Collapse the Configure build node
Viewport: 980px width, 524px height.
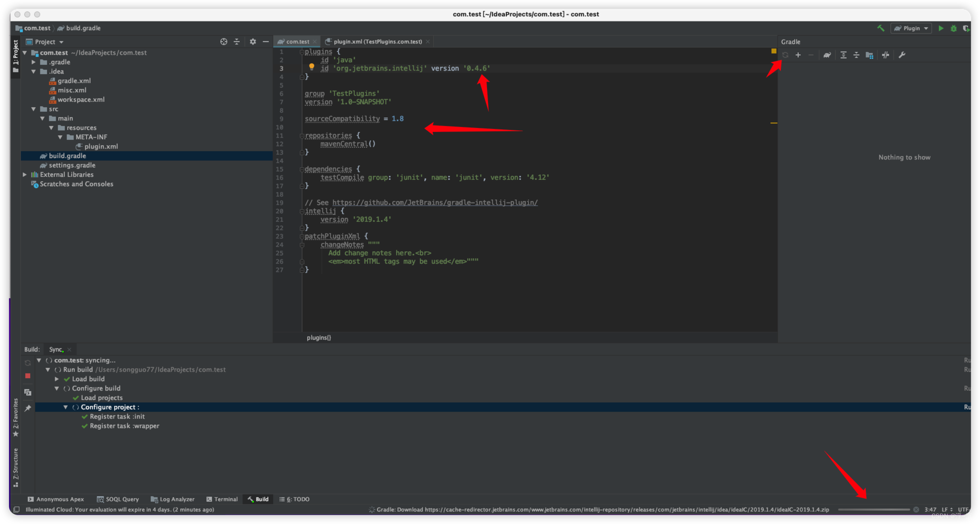57,388
